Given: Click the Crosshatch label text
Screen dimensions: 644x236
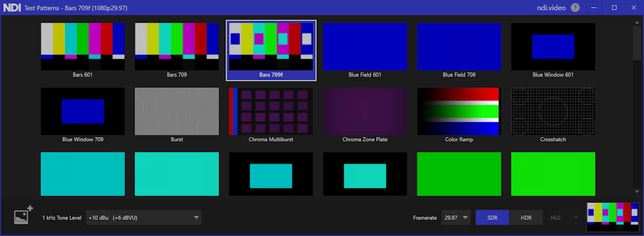Looking at the screenshot, I should pos(553,140).
